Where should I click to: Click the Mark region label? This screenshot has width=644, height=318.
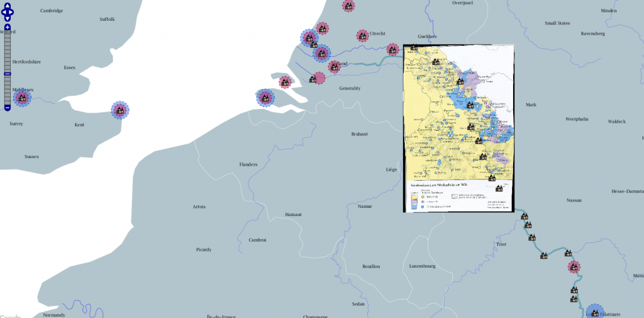coord(531,105)
